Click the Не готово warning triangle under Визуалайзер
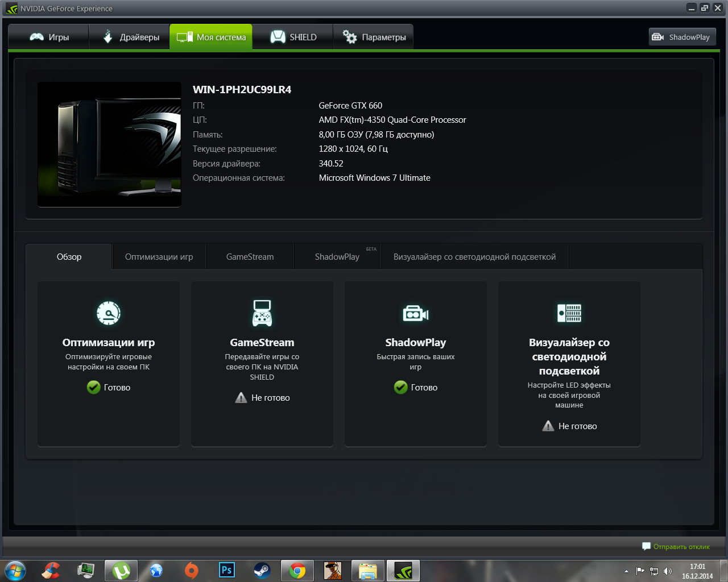 548,426
